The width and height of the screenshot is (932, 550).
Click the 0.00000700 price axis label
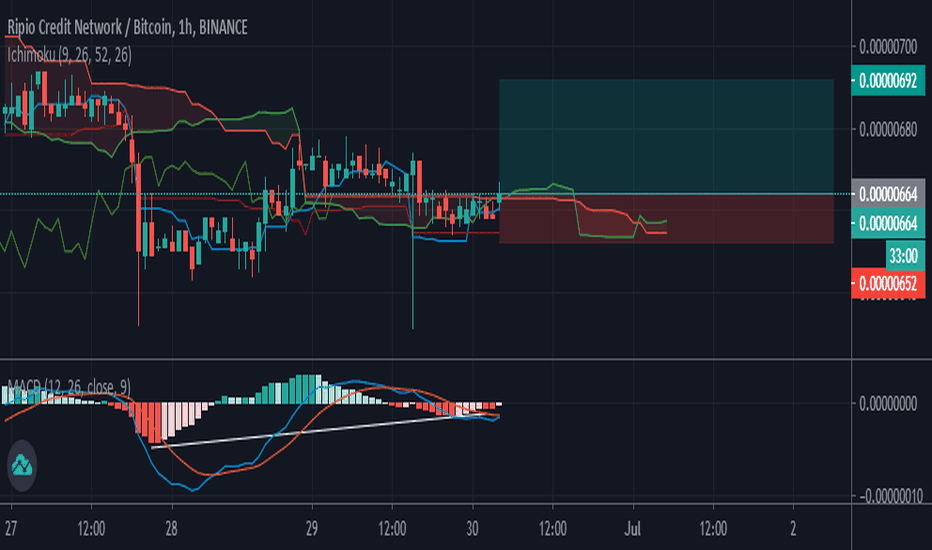[888, 46]
